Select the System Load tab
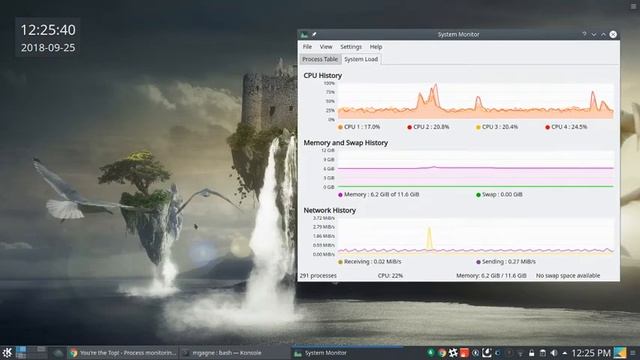This screenshot has width=640, height=360. click(x=361, y=59)
